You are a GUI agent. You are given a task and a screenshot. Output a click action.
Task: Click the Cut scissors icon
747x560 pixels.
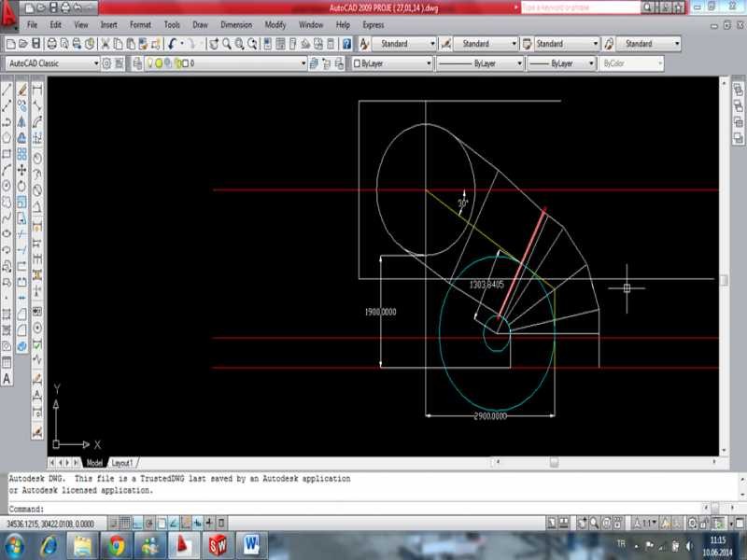point(106,44)
